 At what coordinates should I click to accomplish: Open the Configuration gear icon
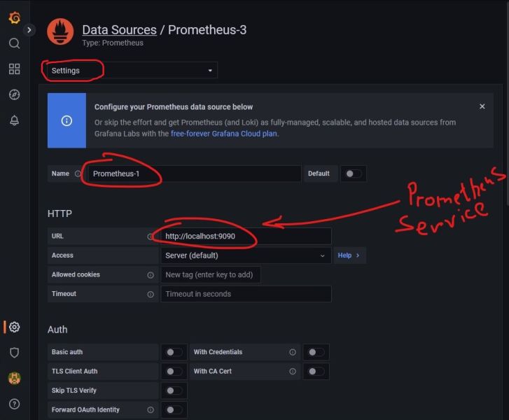[x=14, y=327]
